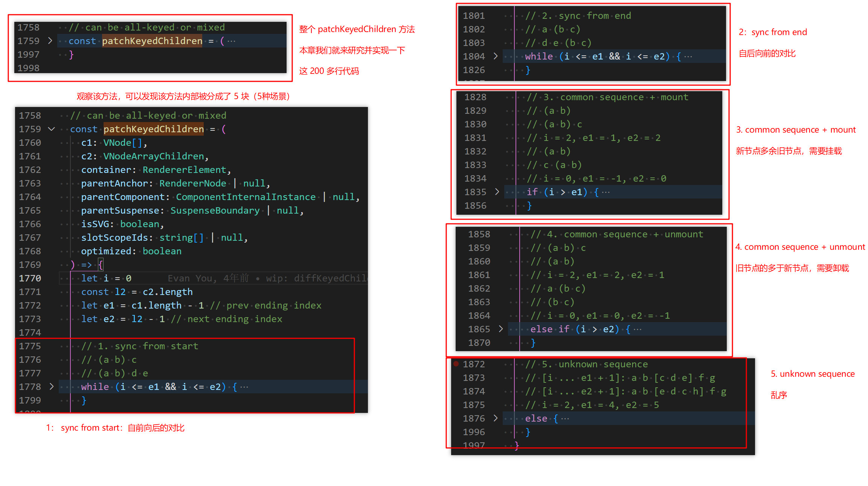Click the '5. unknown sequence' comment on line 1872
Screen dimensions: 868x486
pos(587,364)
